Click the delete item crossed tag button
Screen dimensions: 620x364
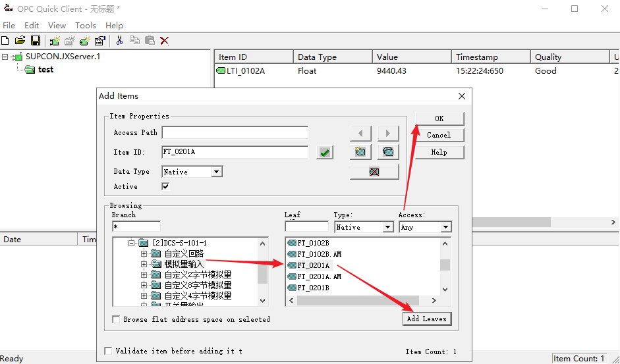pyautogui.click(x=374, y=172)
